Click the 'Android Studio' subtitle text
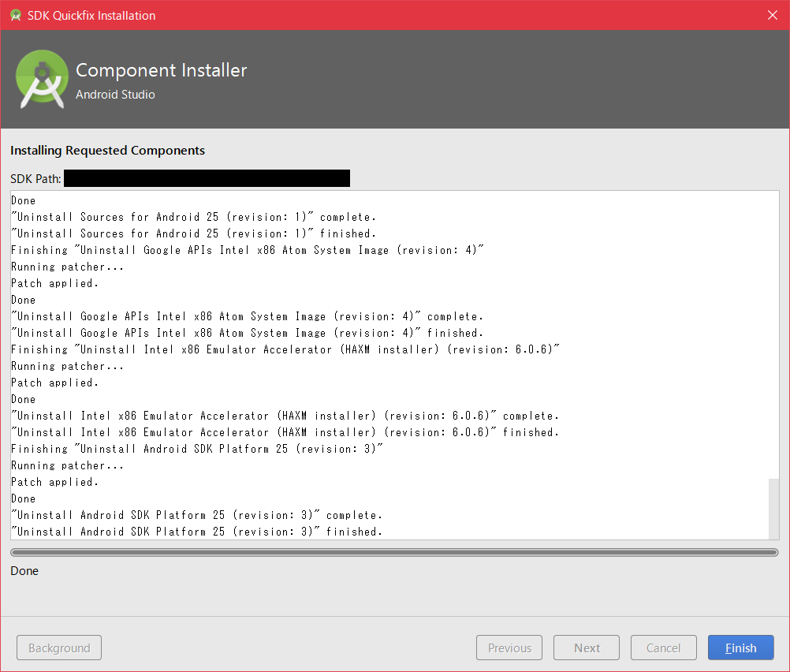The height and width of the screenshot is (672, 790). coord(115,95)
